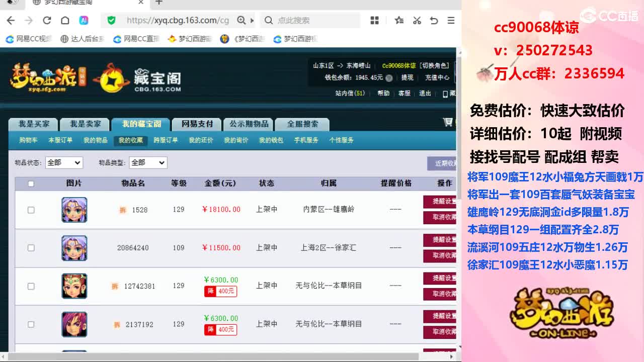644x362 pixels.
Task: Close the 梦幻西游藏宝阁 browser tab
Action: coord(141,3)
